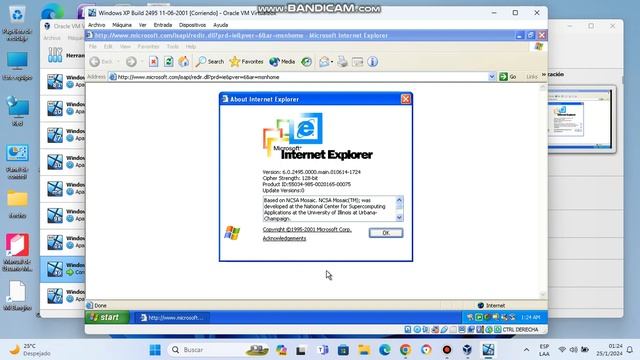
Task: Open VirtualBox Archivo menu
Action: tap(97, 25)
